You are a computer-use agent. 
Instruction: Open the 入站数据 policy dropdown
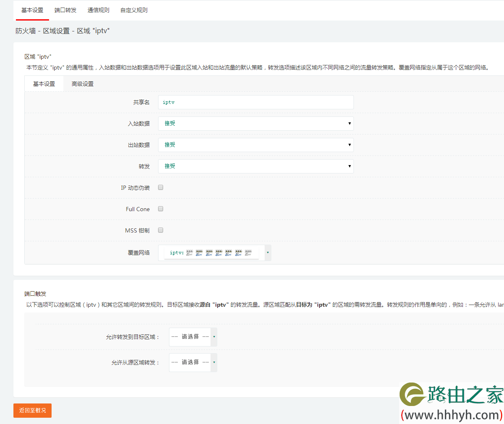click(256, 124)
